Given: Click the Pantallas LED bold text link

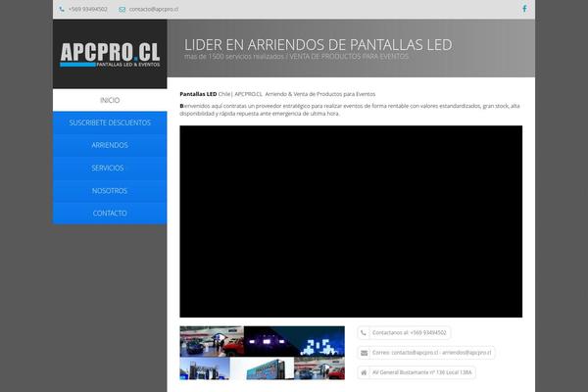Looking at the screenshot, I should pyautogui.click(x=198, y=94).
